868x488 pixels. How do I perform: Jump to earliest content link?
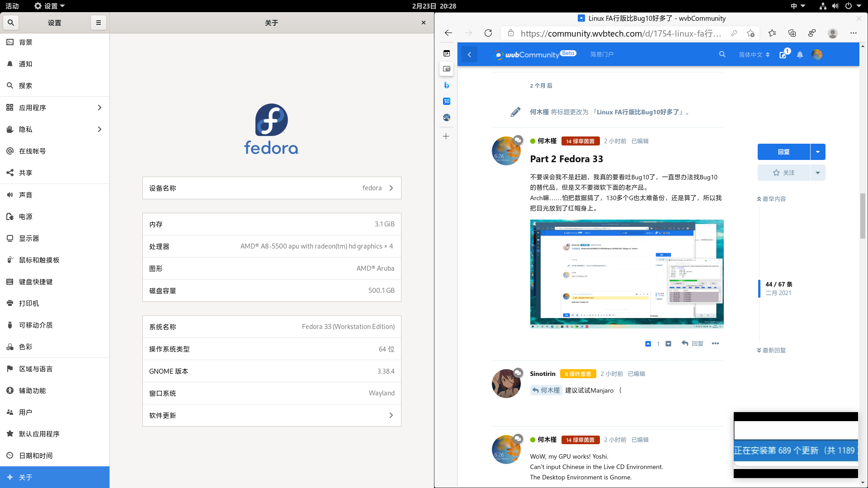[x=772, y=199]
